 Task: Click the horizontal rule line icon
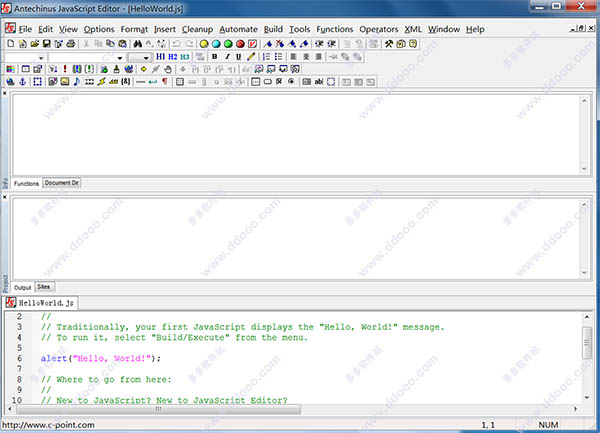click(x=140, y=81)
